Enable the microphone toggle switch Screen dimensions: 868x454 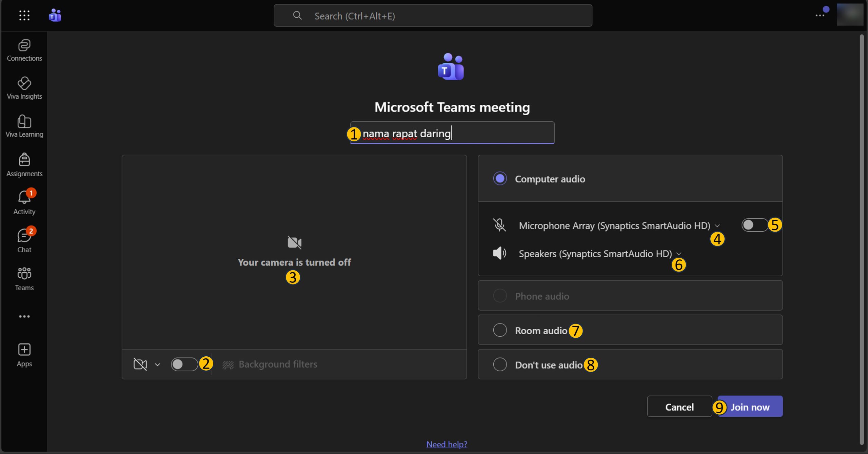point(754,225)
